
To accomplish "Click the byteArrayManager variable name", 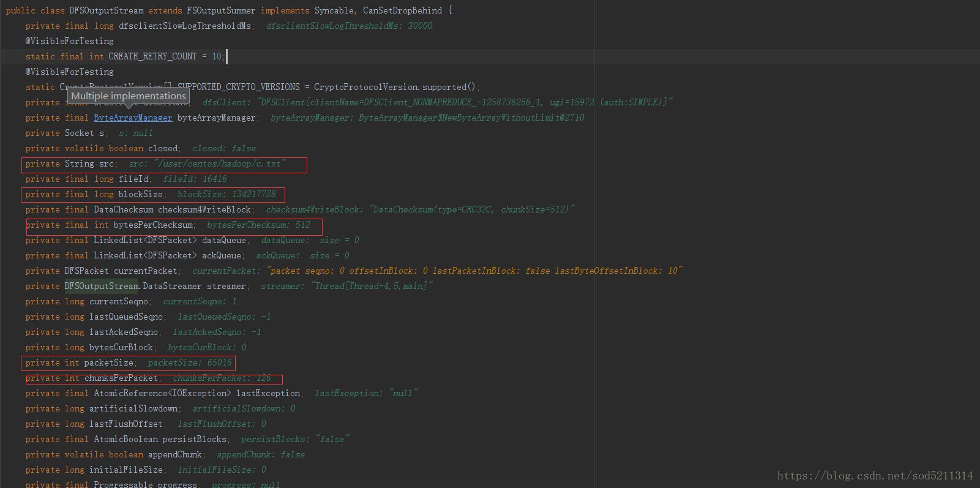I will pyautogui.click(x=216, y=118).
